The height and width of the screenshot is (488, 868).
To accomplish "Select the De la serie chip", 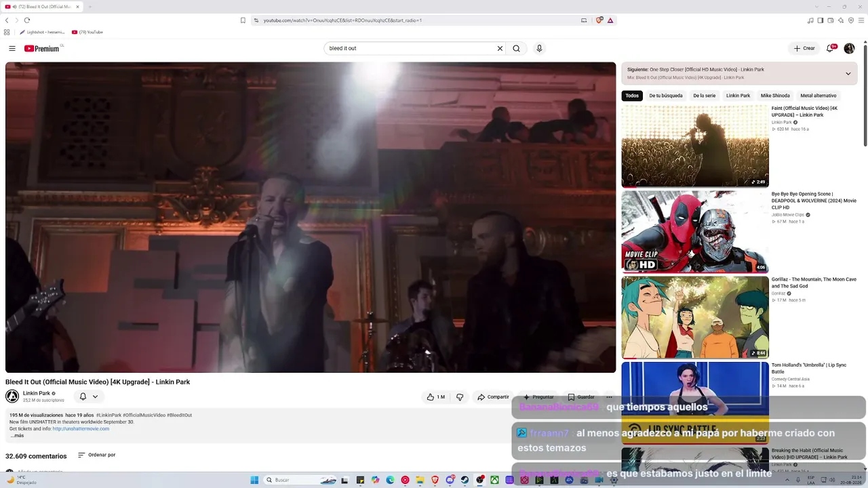I will point(705,96).
